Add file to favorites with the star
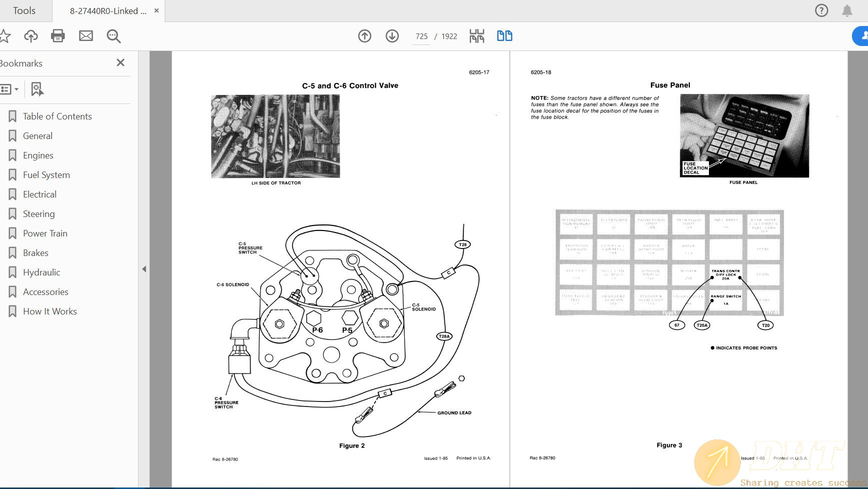The image size is (868, 489). coord(6,35)
